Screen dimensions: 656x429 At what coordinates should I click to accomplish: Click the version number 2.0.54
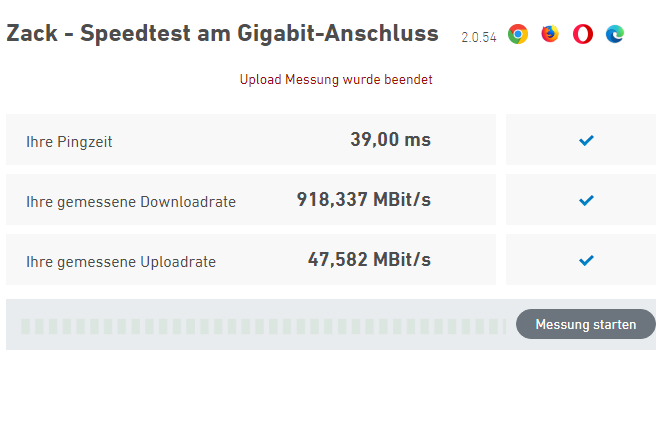(479, 37)
